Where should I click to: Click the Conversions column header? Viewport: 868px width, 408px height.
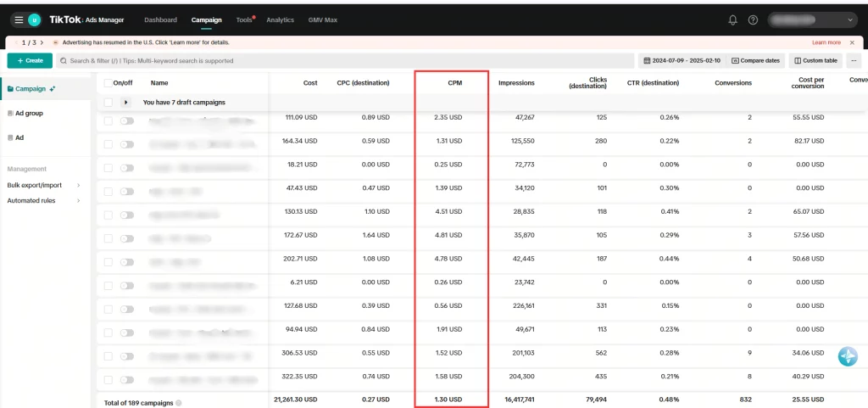click(733, 83)
